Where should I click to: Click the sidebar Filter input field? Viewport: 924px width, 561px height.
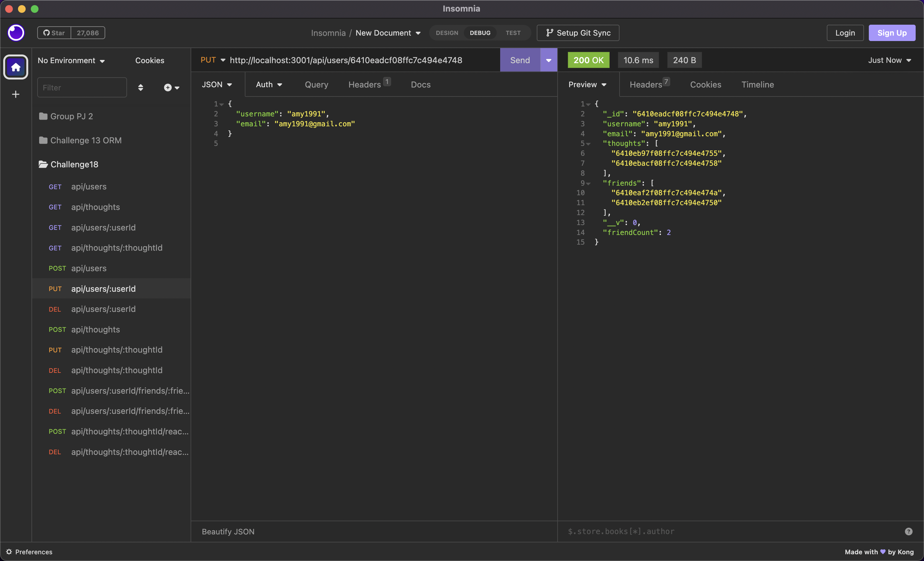click(82, 87)
